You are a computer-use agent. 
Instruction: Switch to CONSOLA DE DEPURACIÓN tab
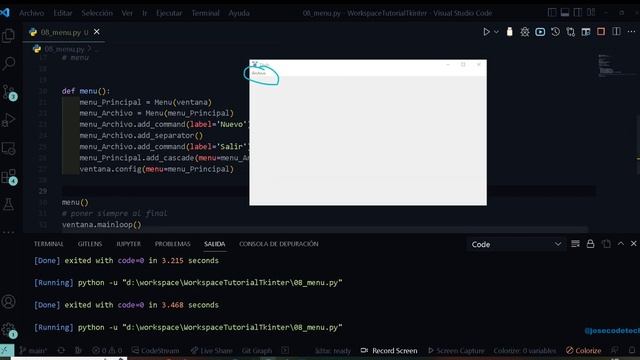[279, 244]
